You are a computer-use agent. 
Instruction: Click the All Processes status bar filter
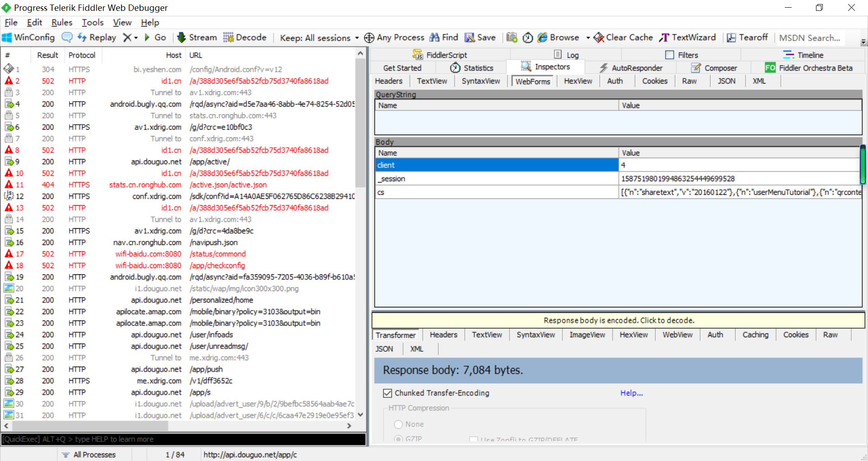pyautogui.click(x=89, y=455)
